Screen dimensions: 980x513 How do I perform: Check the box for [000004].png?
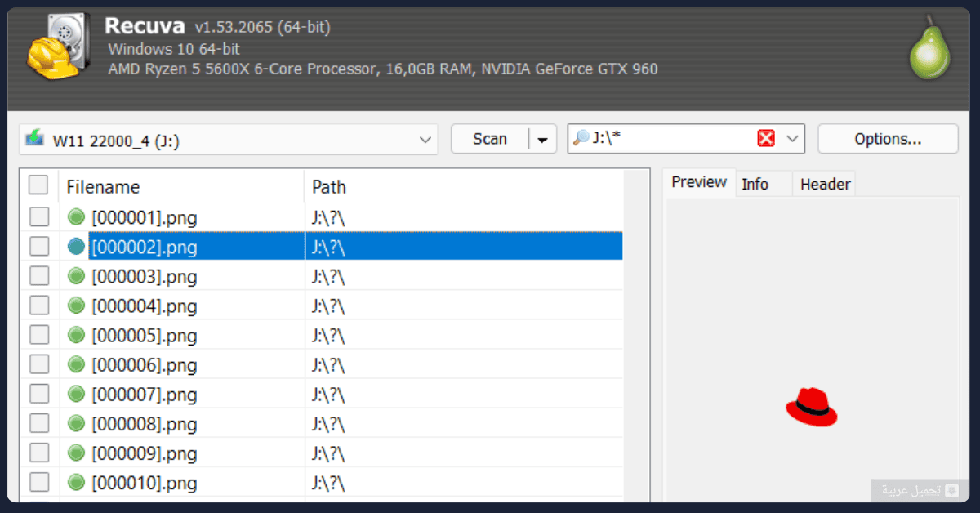(x=39, y=306)
